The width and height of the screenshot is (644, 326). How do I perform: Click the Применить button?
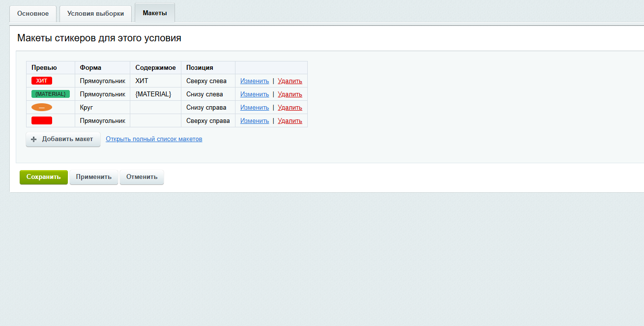click(94, 177)
